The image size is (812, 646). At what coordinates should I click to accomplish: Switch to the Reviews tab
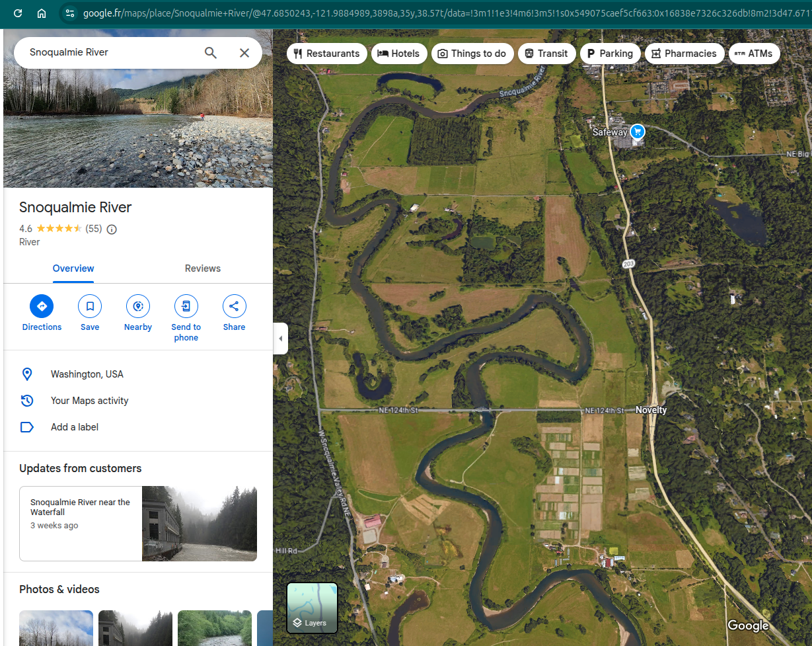(202, 268)
